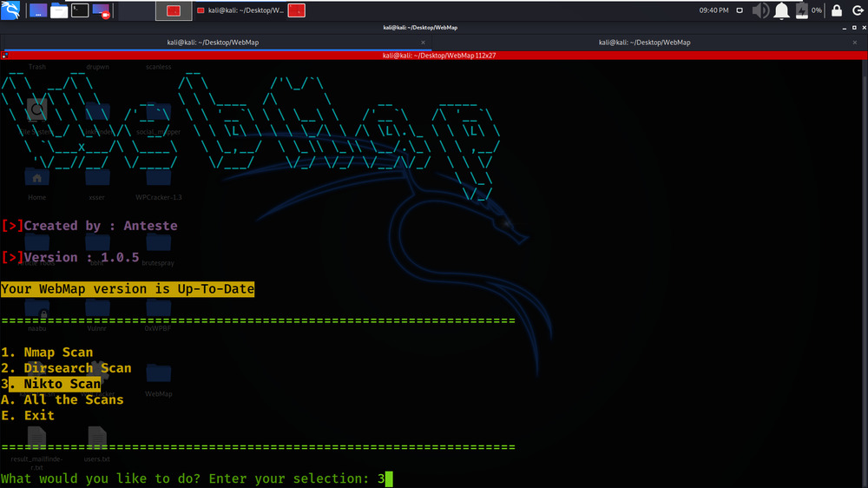Open the file manager from the panel

[59, 10]
